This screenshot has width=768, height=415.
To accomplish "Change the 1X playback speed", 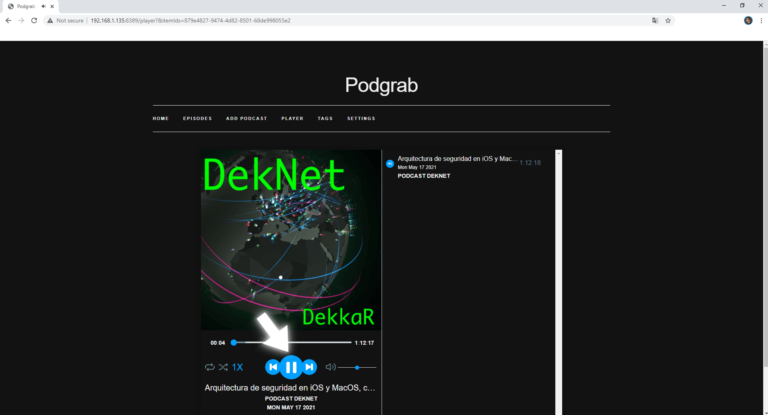I will pos(238,368).
